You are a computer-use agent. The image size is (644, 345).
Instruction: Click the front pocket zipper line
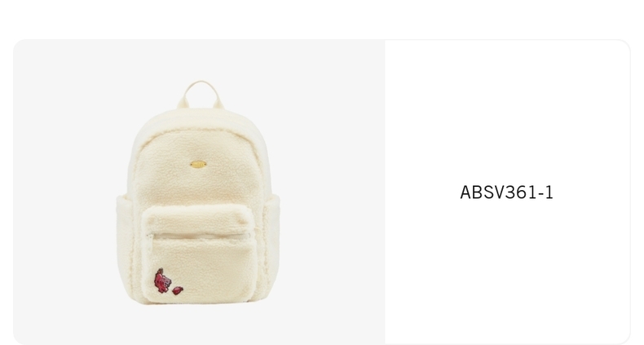click(x=200, y=236)
